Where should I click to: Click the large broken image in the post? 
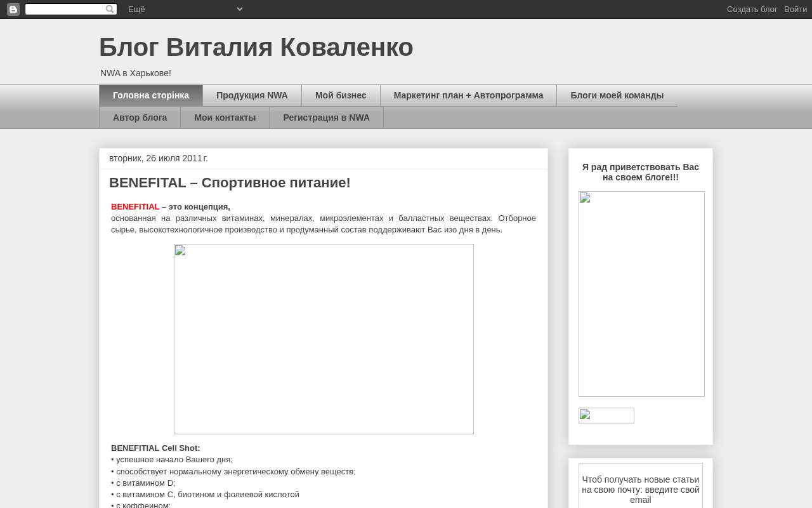(324, 339)
